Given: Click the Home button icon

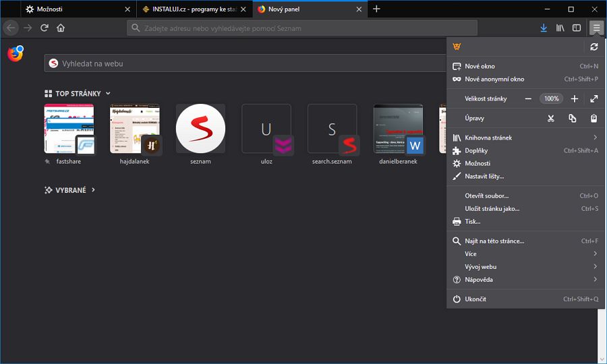Looking at the screenshot, I should [61, 28].
